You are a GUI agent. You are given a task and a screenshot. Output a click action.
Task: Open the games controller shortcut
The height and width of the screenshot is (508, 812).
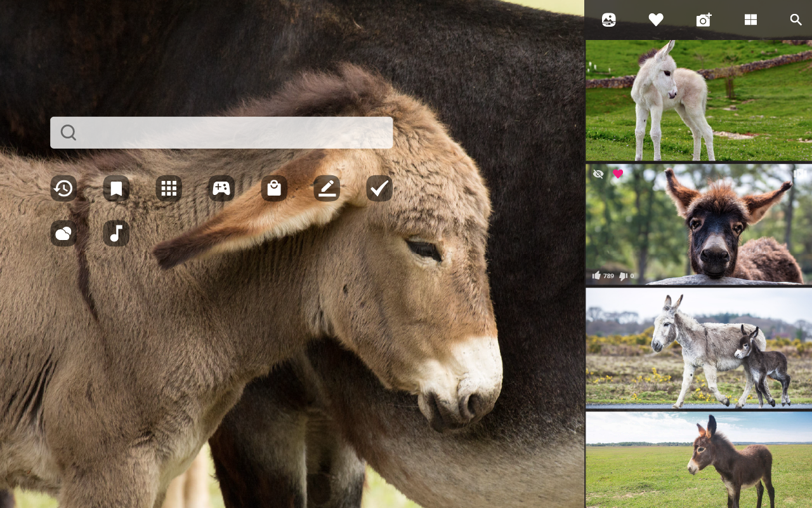[x=221, y=188]
